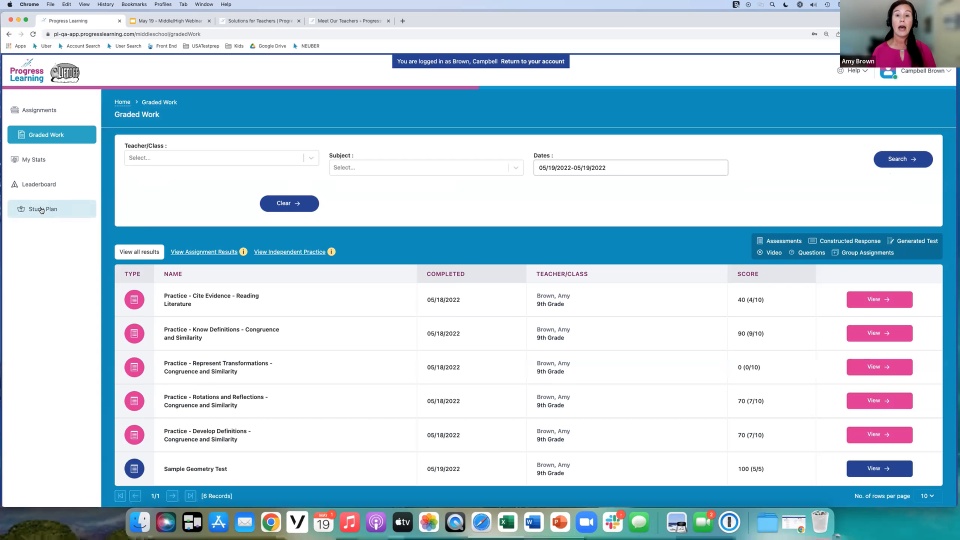Click the info icon beside View Assignment Results
Screen dimensions: 960x540
point(243,252)
